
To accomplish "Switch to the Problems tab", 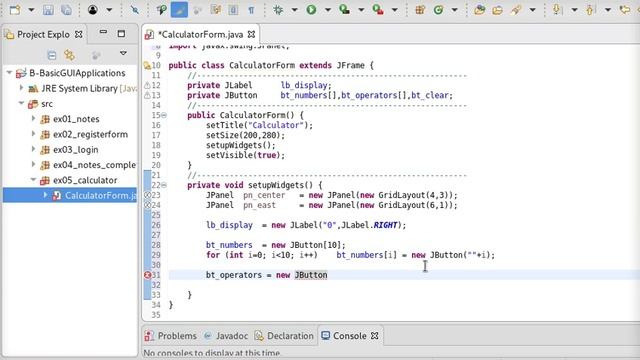I will click(x=171, y=336).
